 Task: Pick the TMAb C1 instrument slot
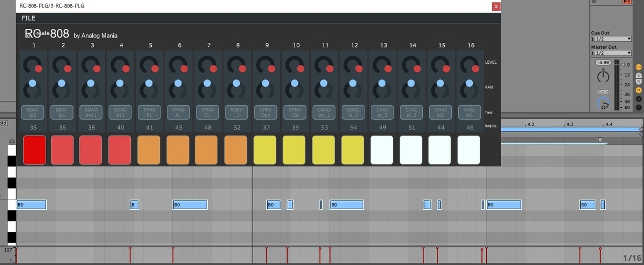208,111
